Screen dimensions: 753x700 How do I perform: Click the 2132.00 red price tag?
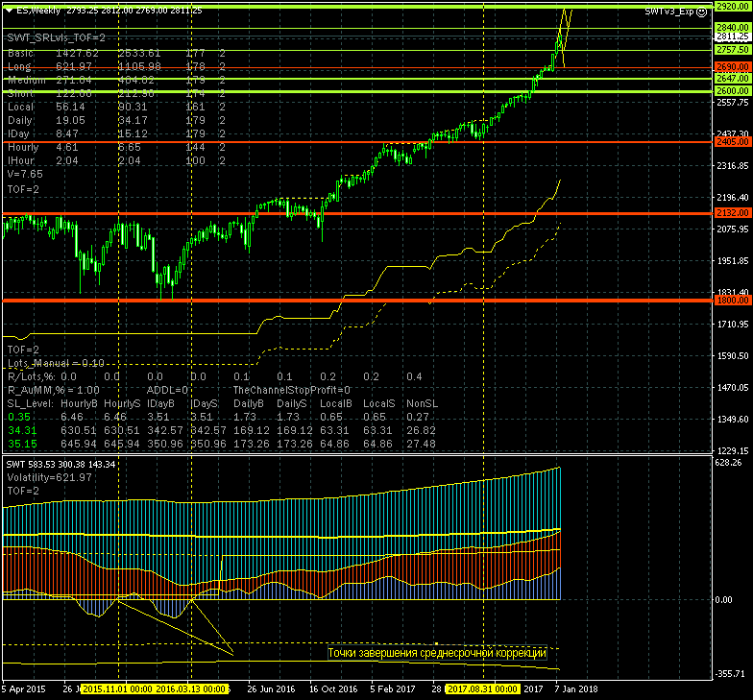click(x=733, y=212)
